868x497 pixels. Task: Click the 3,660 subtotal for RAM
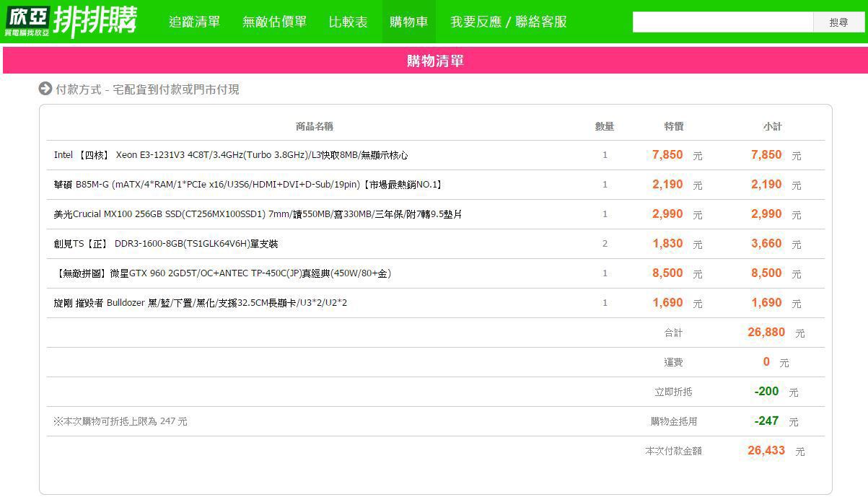[x=766, y=243]
